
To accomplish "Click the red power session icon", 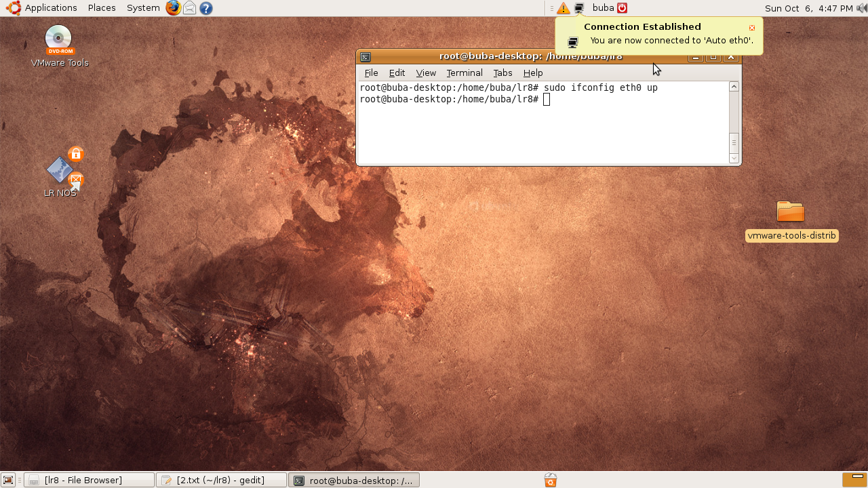I will [622, 8].
